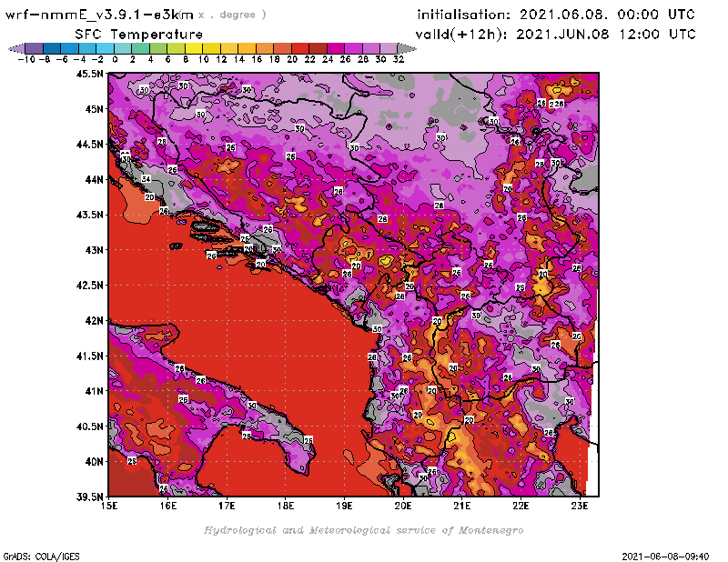Click the '0' label on the color bar

(115, 59)
